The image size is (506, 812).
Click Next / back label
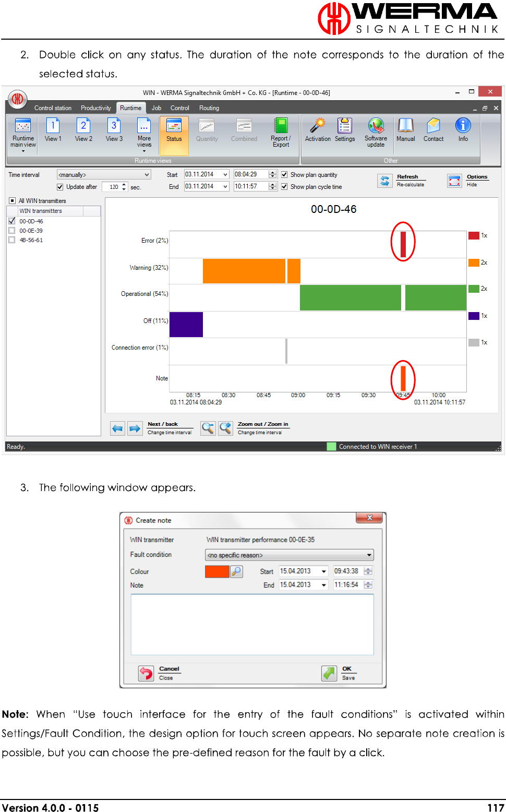click(x=163, y=424)
